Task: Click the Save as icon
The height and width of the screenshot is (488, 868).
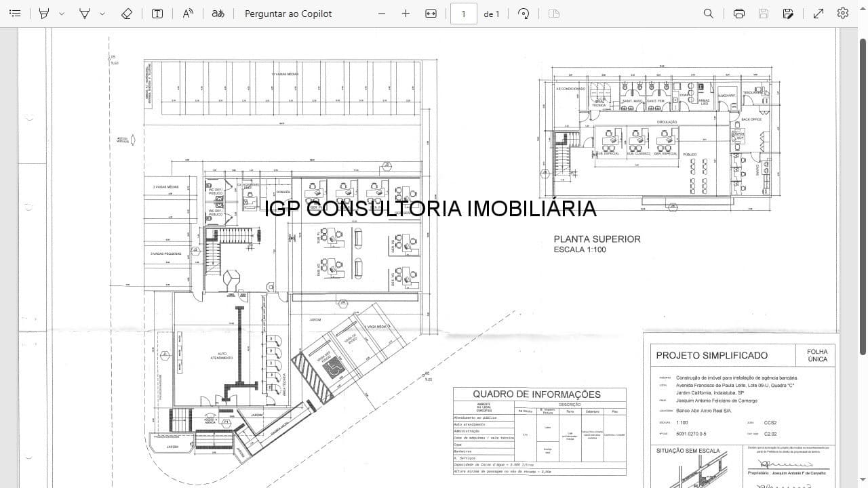Action: coord(788,14)
